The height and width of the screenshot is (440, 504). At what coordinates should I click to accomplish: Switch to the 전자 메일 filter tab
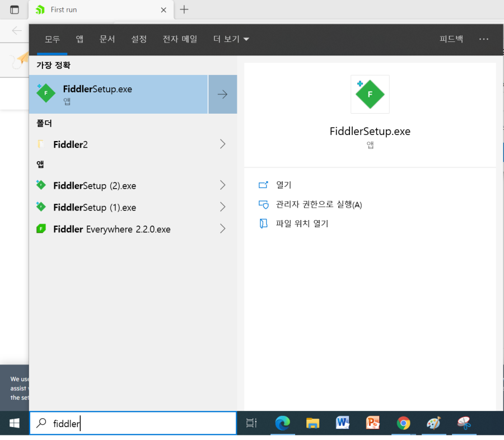[180, 39]
